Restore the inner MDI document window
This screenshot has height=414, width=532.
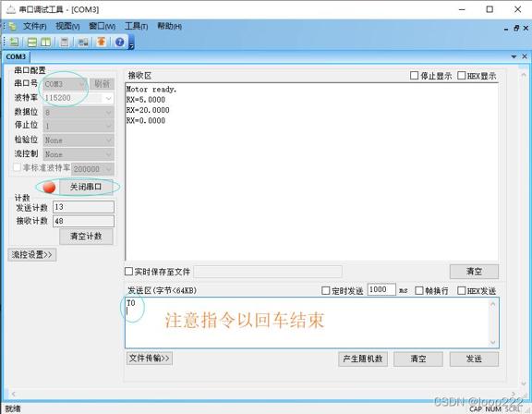[x=516, y=28]
